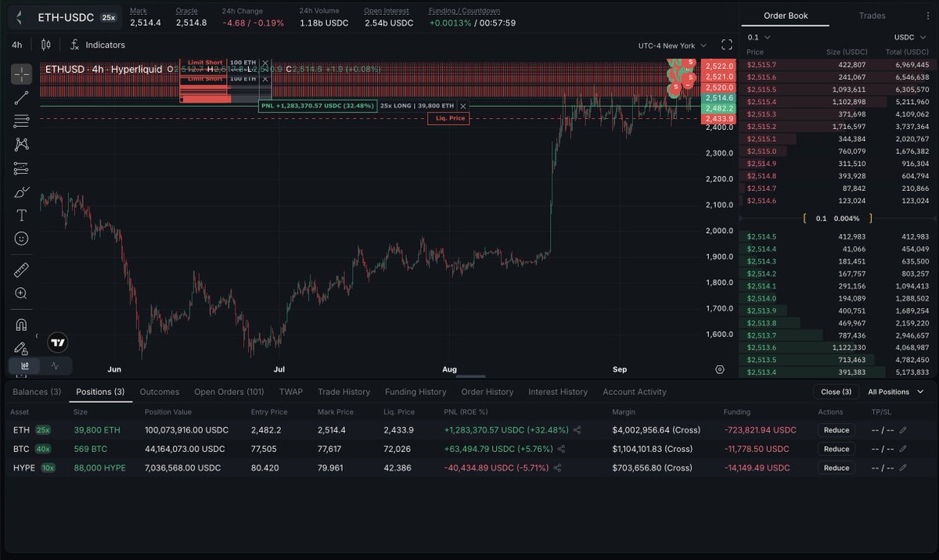Open the ETH-USDC pair selector
The image size is (939, 560).
point(66,17)
